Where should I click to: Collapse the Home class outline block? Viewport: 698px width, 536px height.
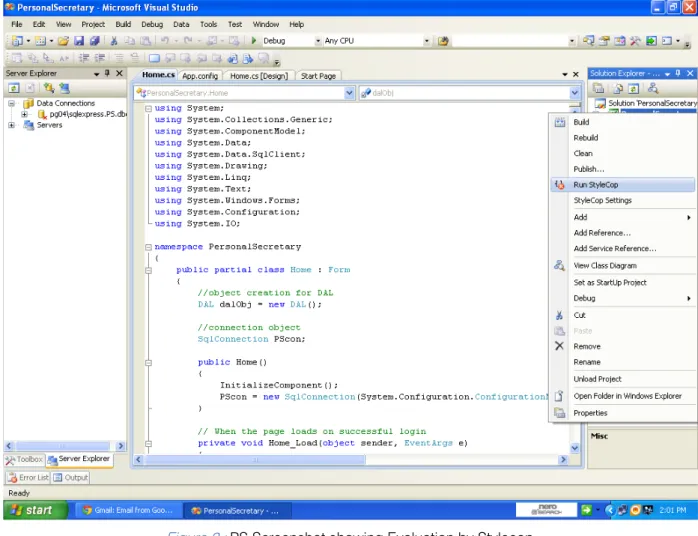(149, 270)
